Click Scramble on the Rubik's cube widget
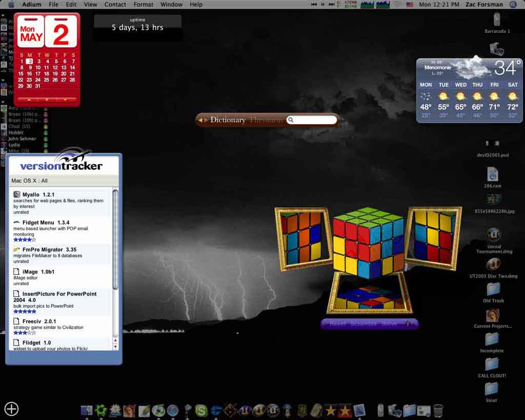Viewport: 525px width, 420px height. [363, 324]
